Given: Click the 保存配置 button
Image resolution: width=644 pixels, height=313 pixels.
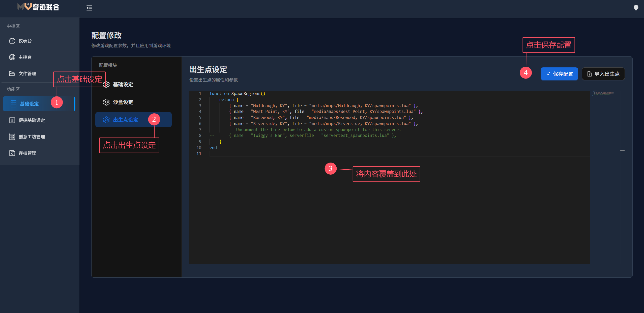Looking at the screenshot, I should pos(559,74).
